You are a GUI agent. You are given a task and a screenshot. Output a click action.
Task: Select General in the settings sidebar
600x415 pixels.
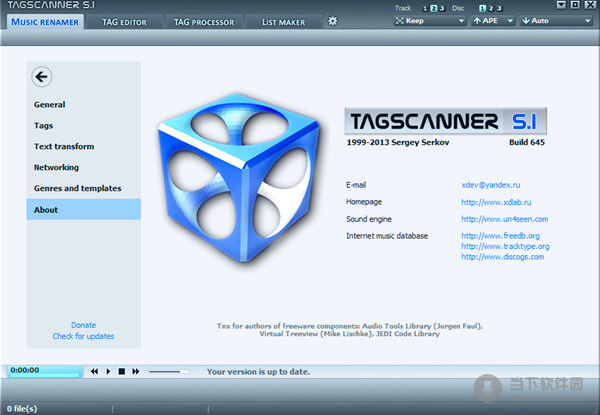pyautogui.click(x=84, y=104)
